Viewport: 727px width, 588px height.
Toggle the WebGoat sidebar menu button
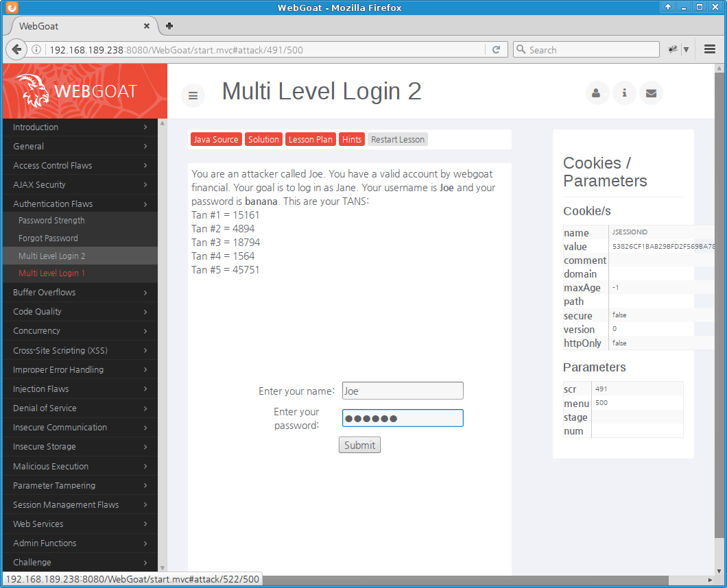pyautogui.click(x=193, y=95)
